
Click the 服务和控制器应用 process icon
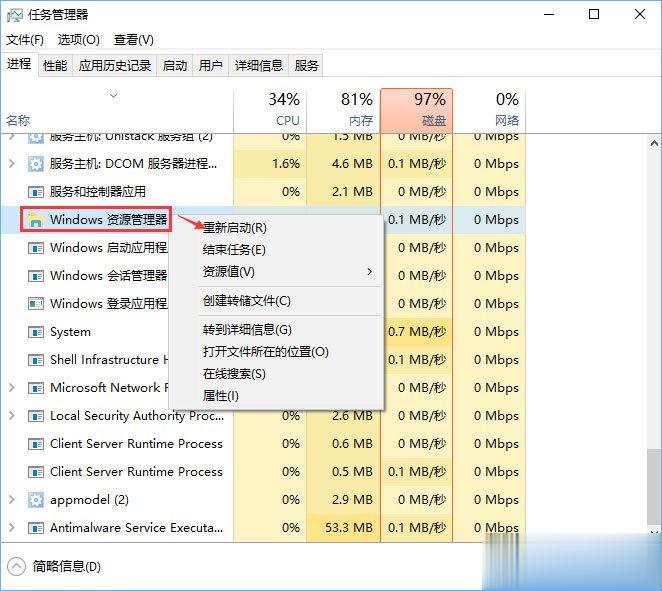click(x=35, y=192)
